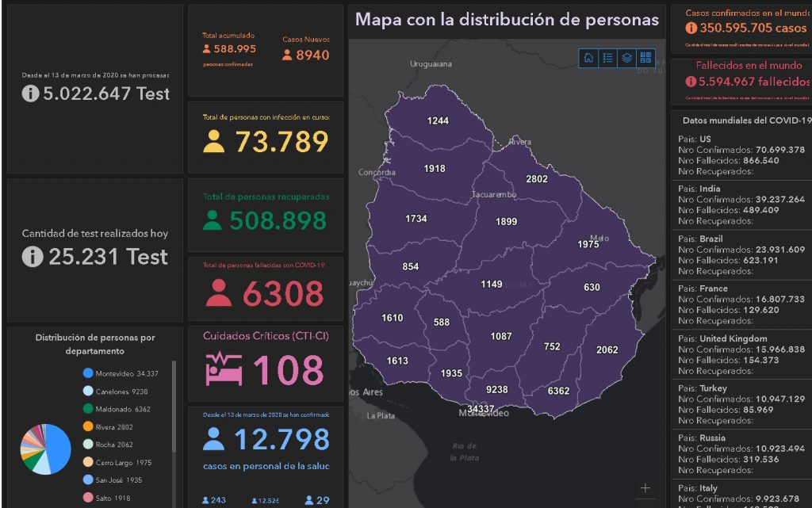The height and width of the screenshot is (508, 812).
Task: Click Maldonado green legend swatch
Action: (88, 409)
